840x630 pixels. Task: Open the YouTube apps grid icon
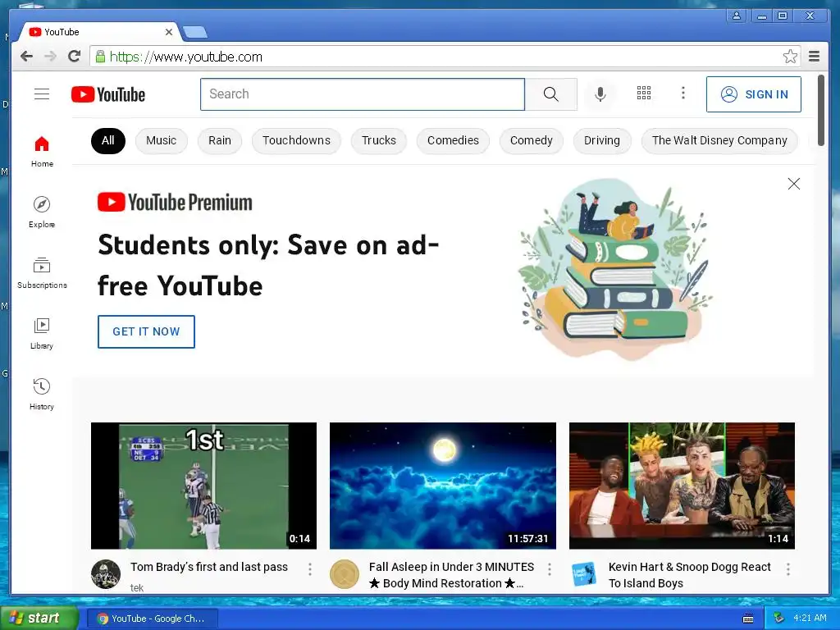tap(644, 94)
